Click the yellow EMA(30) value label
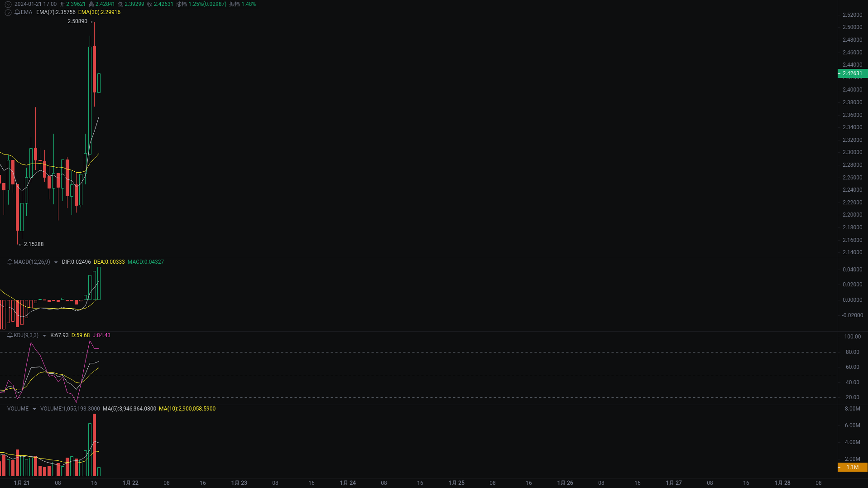The height and width of the screenshot is (488, 868). (99, 12)
